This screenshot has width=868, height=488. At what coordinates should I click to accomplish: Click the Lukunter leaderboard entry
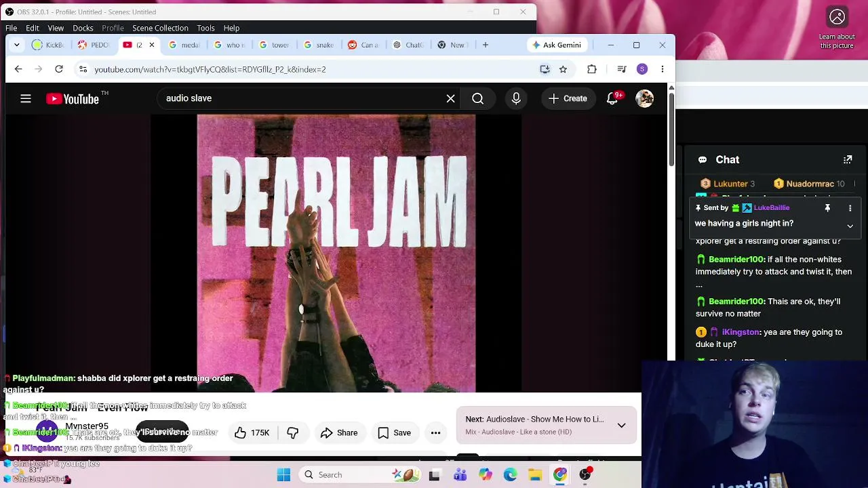coord(728,184)
